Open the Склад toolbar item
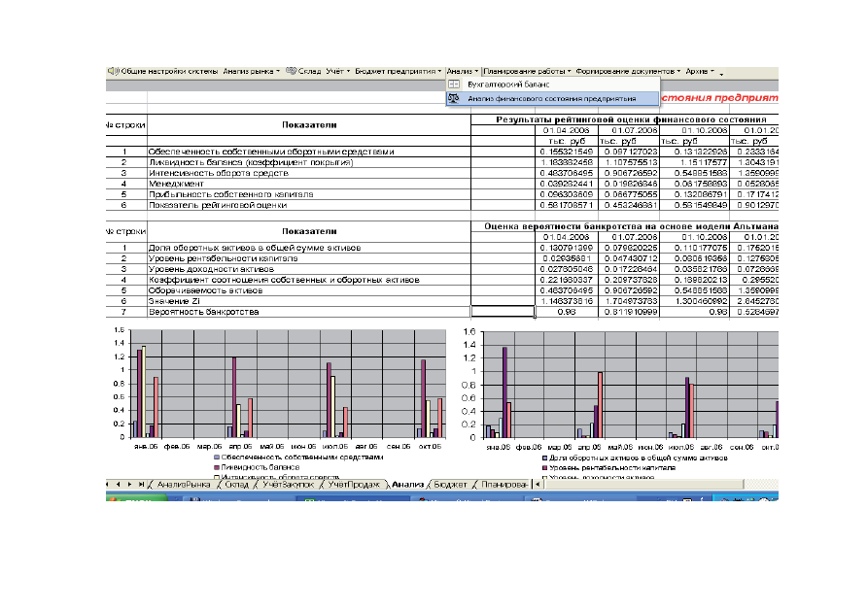 (303, 71)
